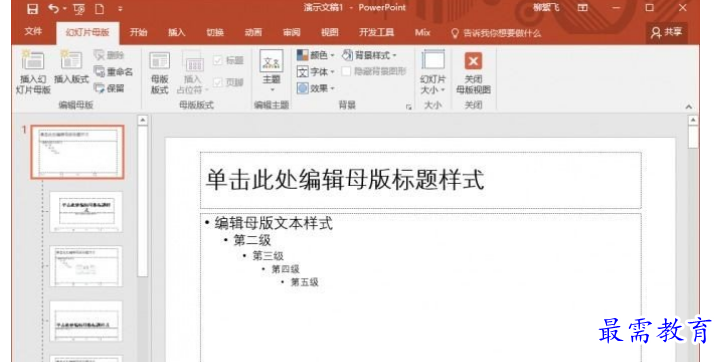Click the 重命名 rename button

(113, 72)
